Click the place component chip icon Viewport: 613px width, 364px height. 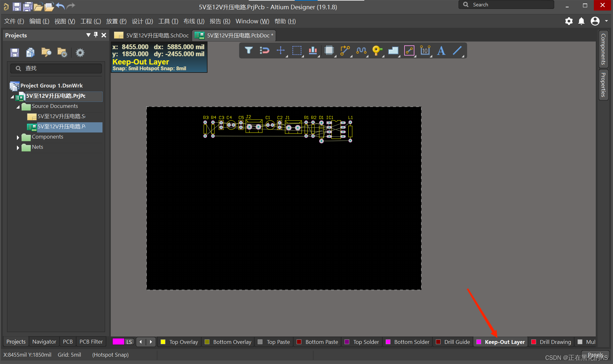[329, 50]
